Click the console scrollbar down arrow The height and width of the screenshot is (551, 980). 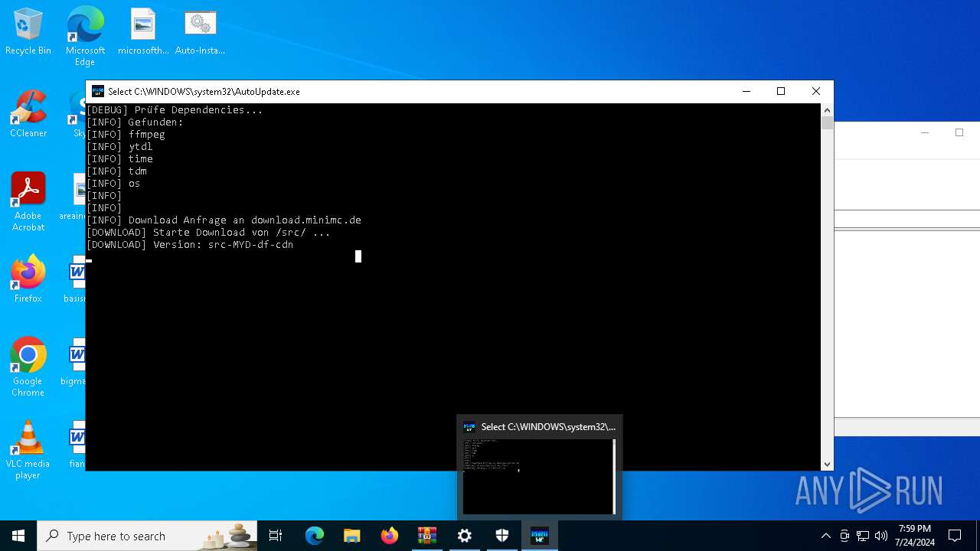(827, 464)
